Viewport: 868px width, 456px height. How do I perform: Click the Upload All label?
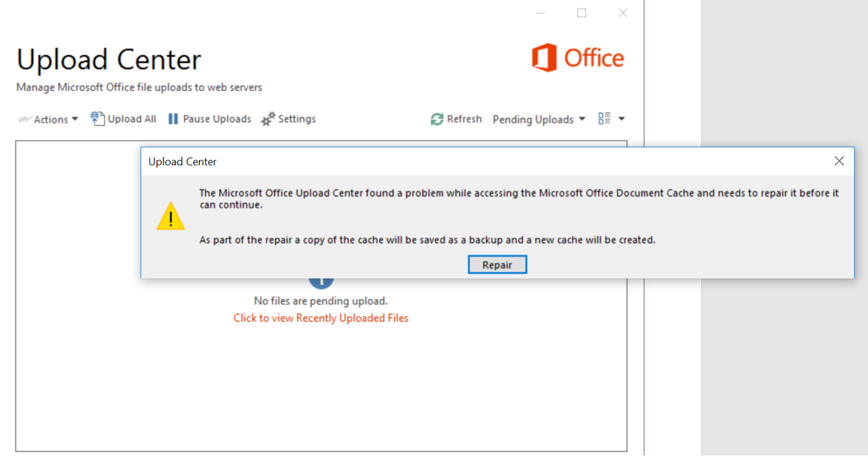coord(132,119)
